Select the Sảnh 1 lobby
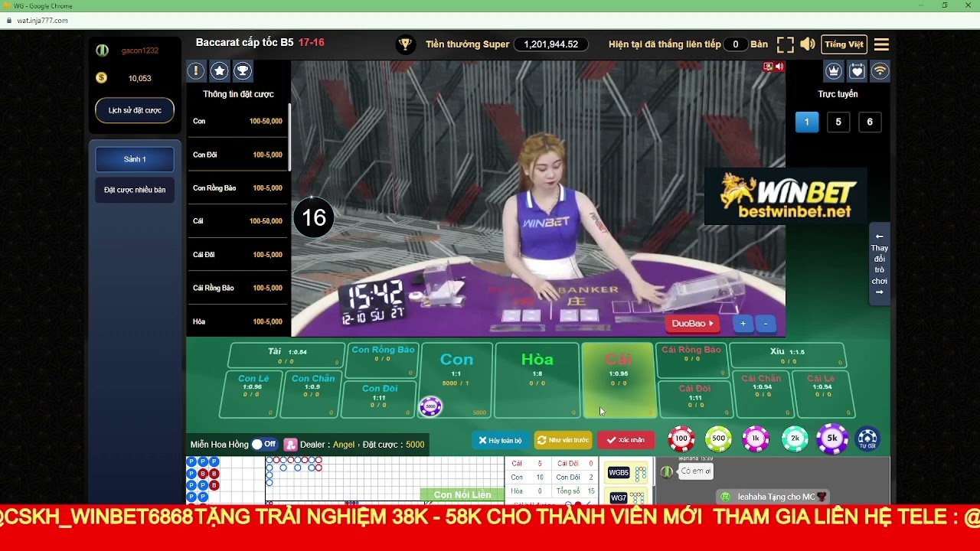The height and width of the screenshot is (551, 980). click(x=135, y=159)
